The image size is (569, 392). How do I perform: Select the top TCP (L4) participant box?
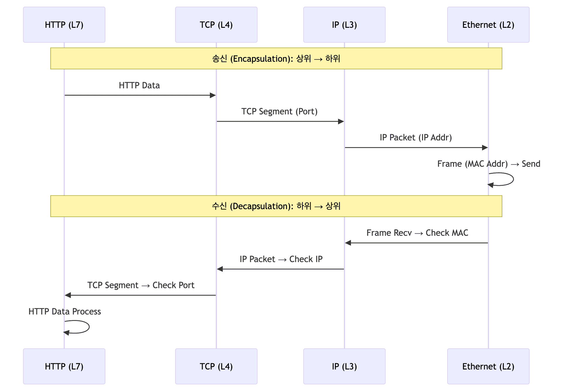click(216, 25)
